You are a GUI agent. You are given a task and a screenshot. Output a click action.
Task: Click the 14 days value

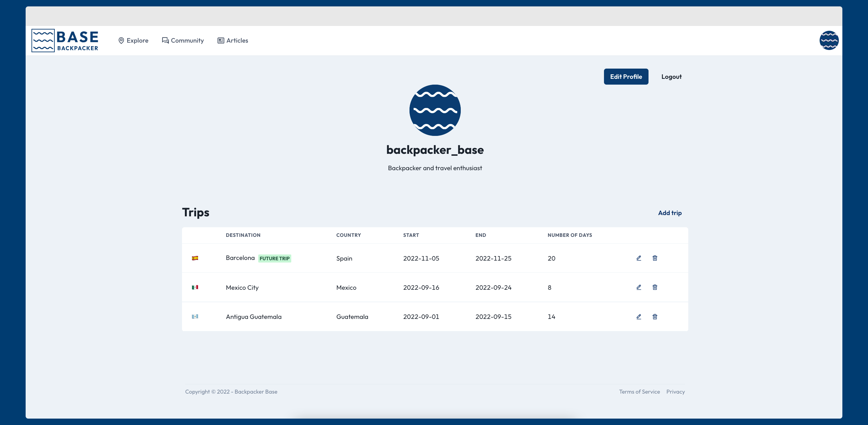tap(551, 316)
